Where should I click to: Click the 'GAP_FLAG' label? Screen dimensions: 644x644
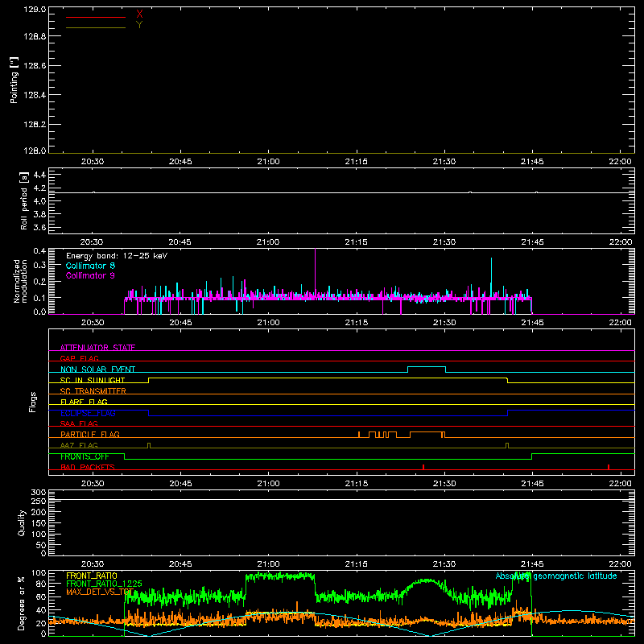click(x=79, y=358)
